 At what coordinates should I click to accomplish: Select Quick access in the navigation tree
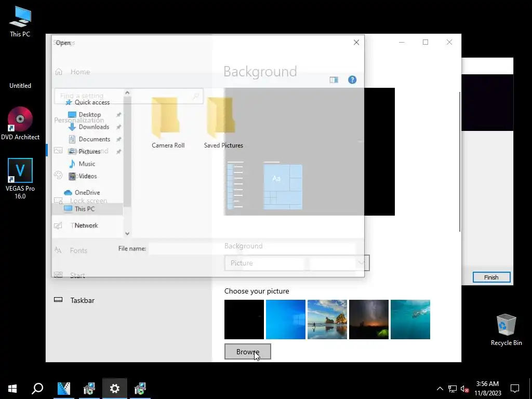tap(88, 102)
